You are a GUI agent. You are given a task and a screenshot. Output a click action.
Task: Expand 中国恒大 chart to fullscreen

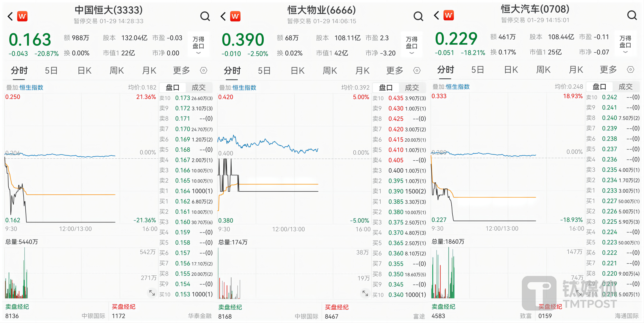[x=152, y=292]
